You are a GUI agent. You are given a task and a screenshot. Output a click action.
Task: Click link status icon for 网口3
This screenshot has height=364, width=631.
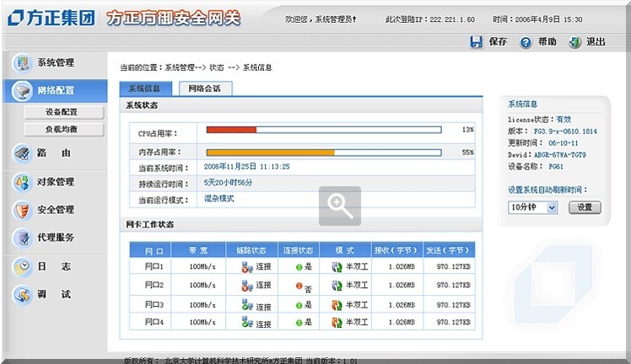tap(246, 305)
